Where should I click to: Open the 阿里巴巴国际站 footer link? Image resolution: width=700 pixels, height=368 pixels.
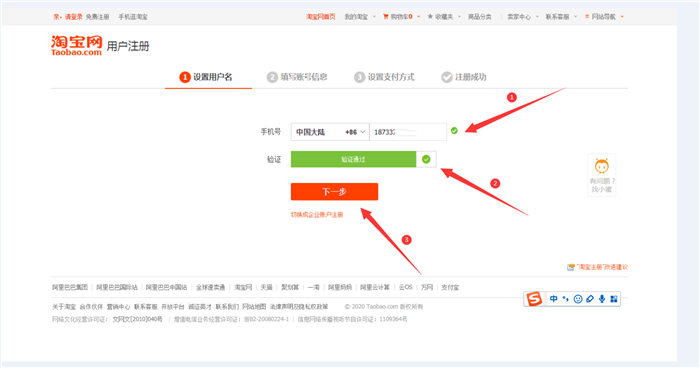click(x=117, y=287)
